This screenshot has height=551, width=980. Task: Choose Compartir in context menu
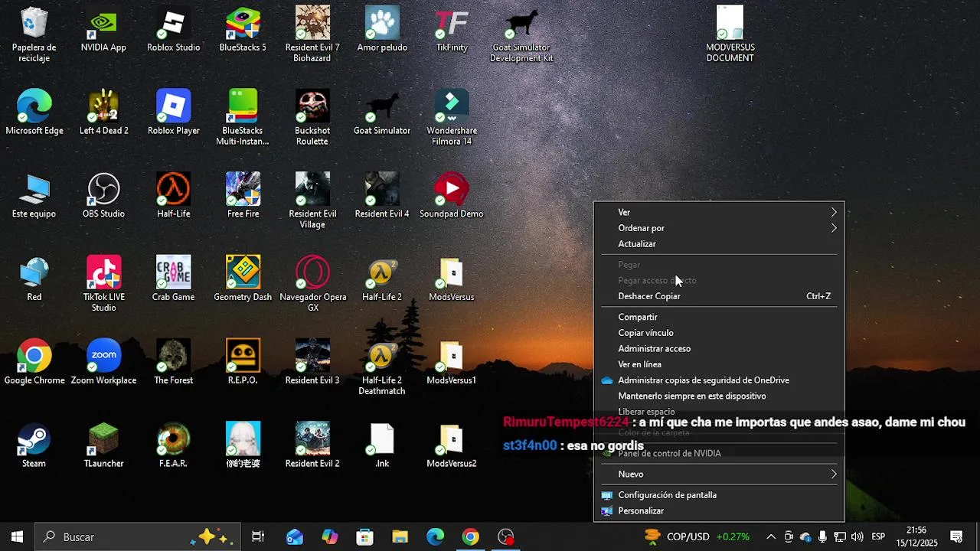(x=719, y=317)
